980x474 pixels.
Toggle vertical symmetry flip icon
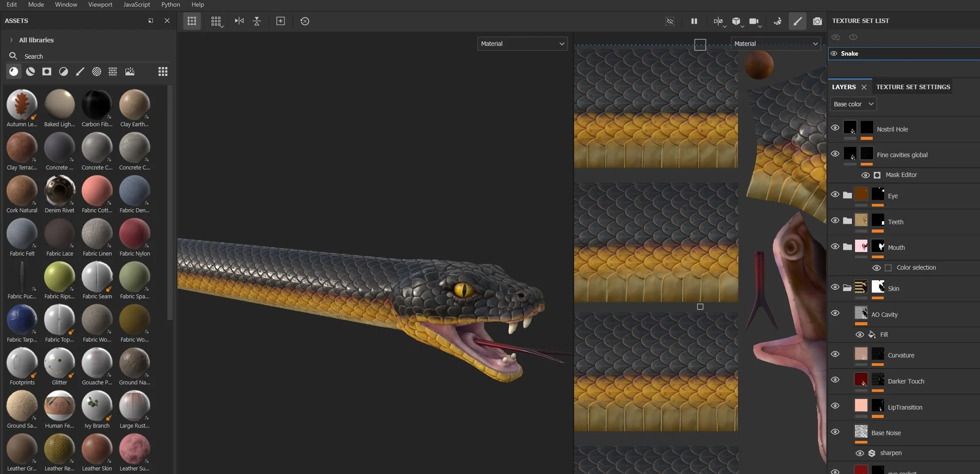point(257,21)
